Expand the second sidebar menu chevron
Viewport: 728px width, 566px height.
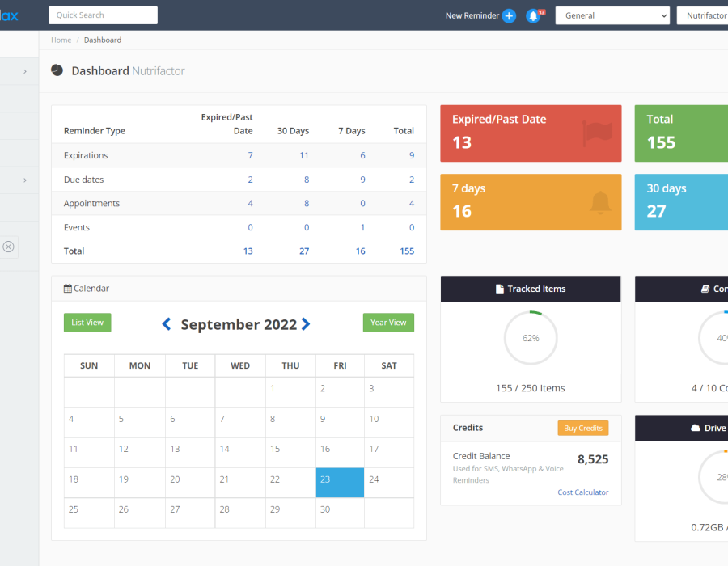tap(25, 180)
